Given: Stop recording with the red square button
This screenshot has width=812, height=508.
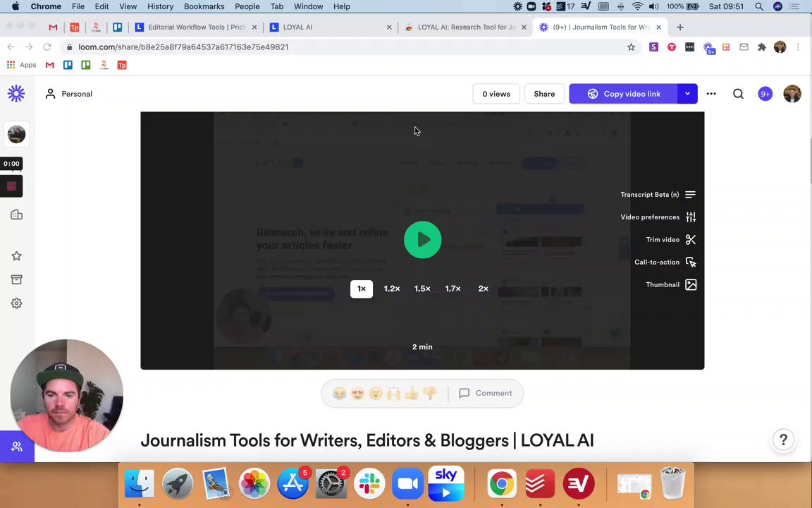Looking at the screenshot, I should pos(11,186).
